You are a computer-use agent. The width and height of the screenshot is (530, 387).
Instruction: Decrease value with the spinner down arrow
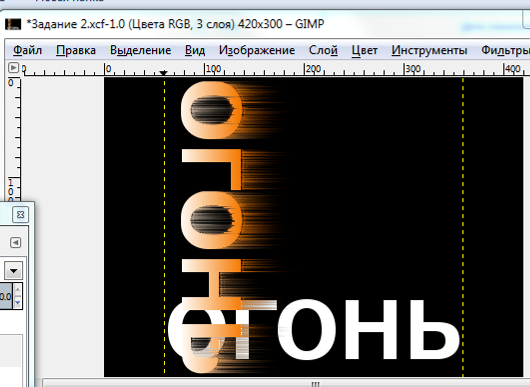tap(18, 303)
